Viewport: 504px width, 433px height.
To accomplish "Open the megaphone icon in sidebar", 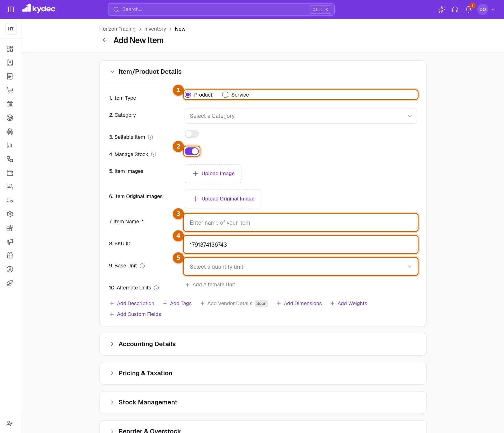I will coord(10,242).
